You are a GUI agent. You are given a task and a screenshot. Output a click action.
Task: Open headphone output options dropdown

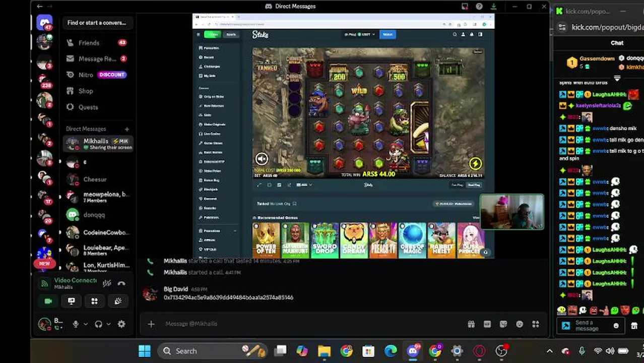coord(108,324)
